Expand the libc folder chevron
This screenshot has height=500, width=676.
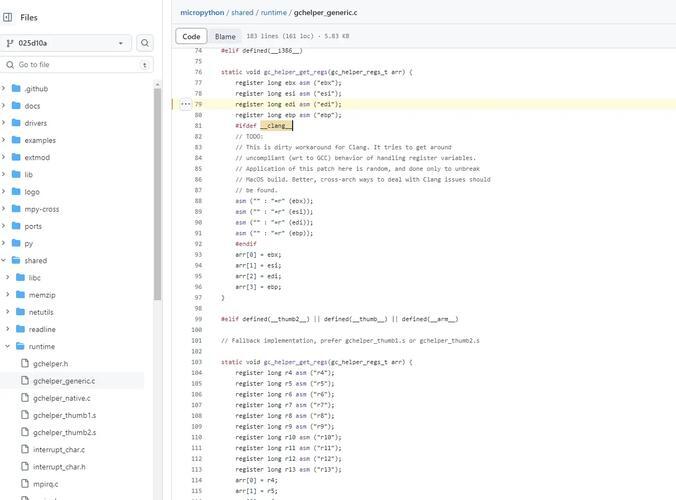tap(8, 278)
